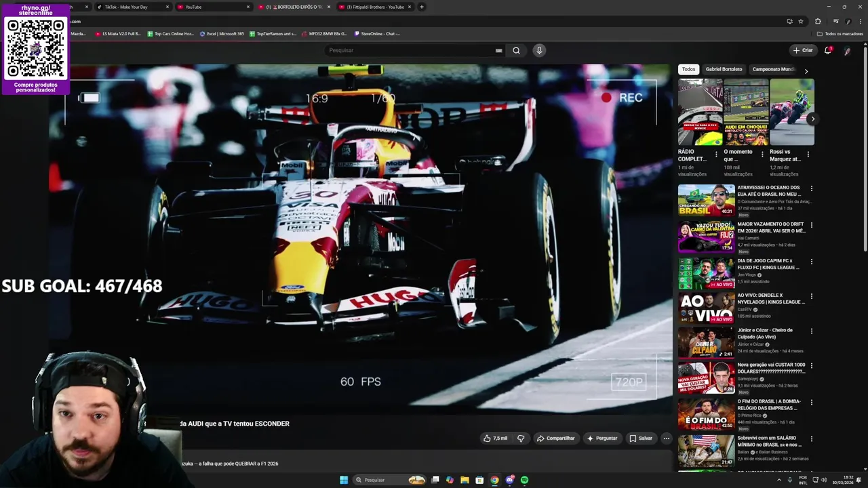Open 'Todos os marcadores' bookmarks folder
This screenshot has width=868, height=488.
pyautogui.click(x=840, y=33)
